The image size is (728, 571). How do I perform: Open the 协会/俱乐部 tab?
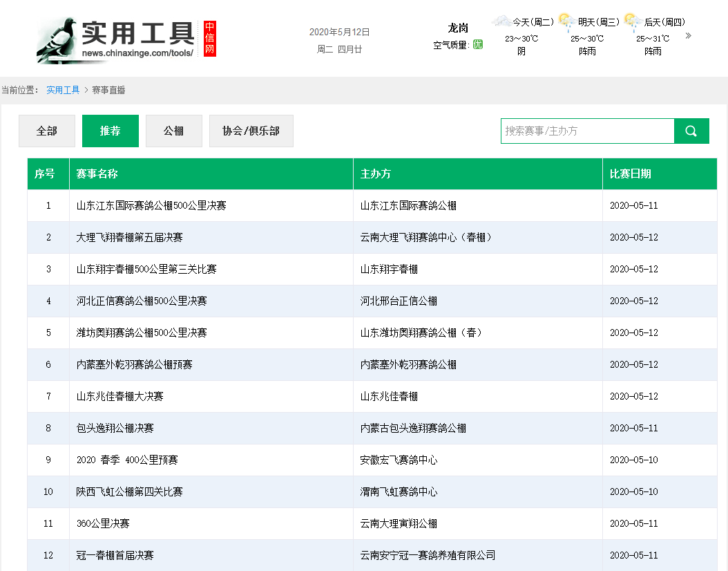point(251,131)
